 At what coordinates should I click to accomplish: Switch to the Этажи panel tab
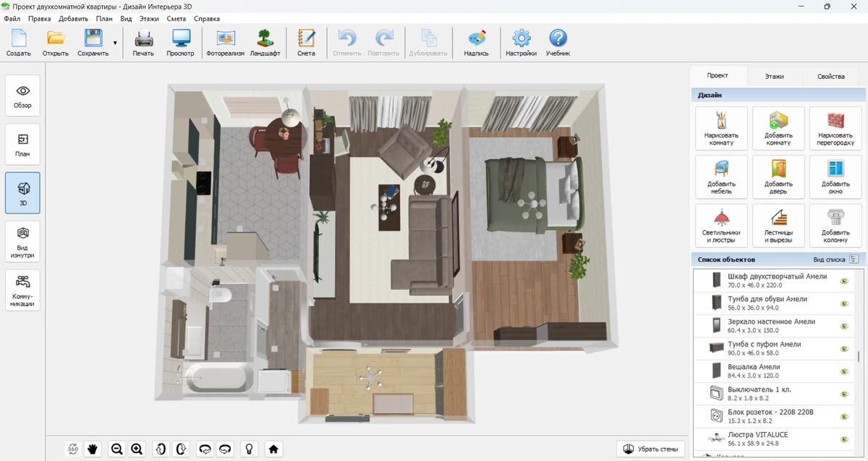774,76
